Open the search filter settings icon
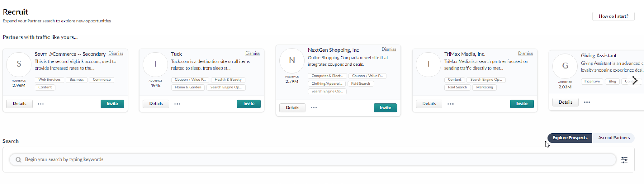Viewport: 644px width, 184px height. tap(624, 160)
